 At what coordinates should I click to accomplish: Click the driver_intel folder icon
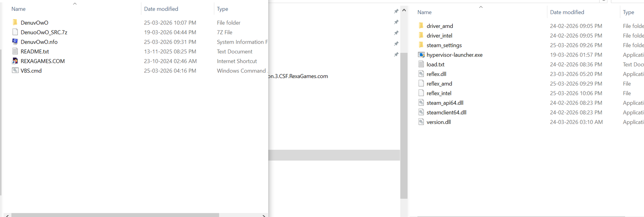coord(421,35)
